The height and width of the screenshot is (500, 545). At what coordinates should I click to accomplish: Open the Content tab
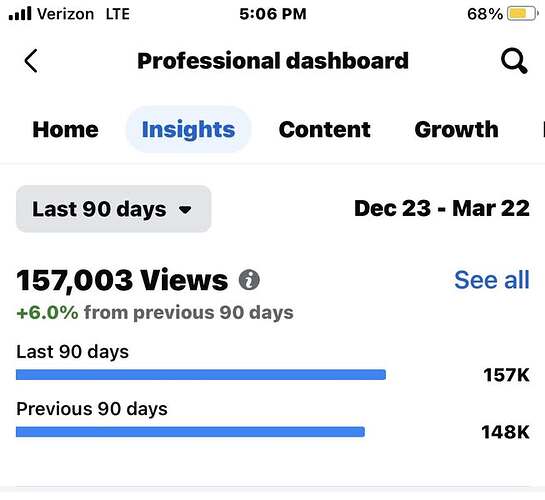coord(325,130)
